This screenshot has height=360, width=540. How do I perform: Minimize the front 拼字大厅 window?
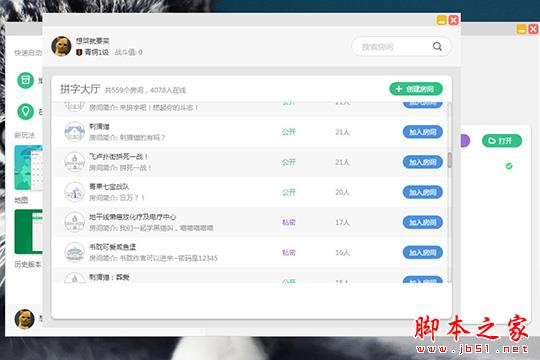tap(442, 20)
